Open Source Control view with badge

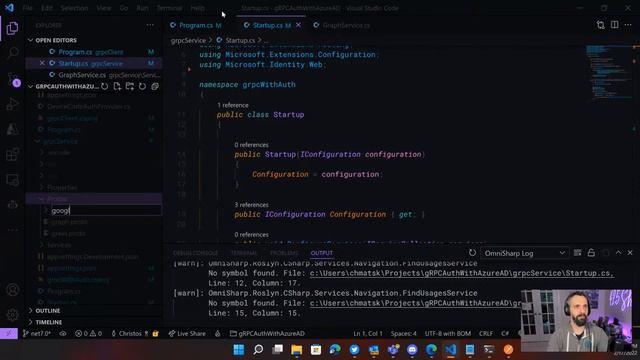tap(13, 79)
